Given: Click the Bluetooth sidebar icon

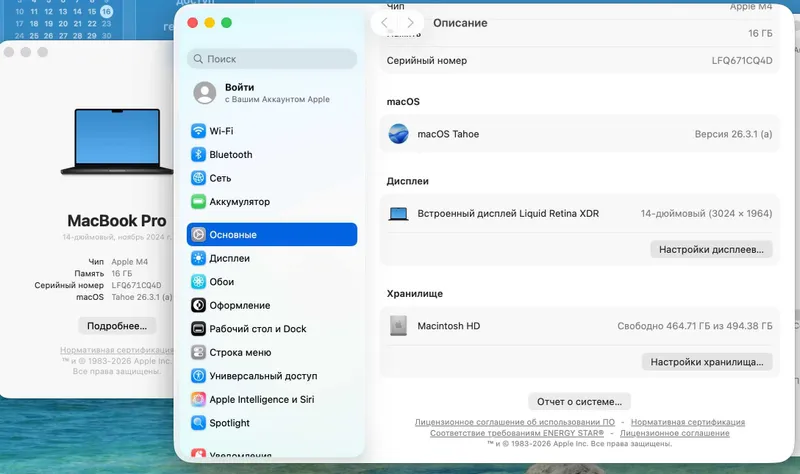Looking at the screenshot, I should tap(198, 155).
